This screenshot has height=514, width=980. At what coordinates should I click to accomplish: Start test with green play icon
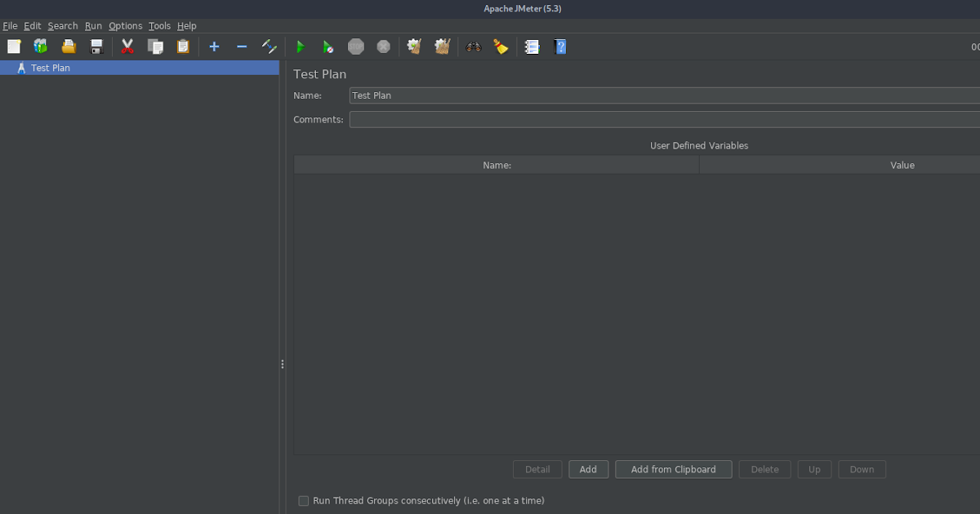(x=301, y=47)
